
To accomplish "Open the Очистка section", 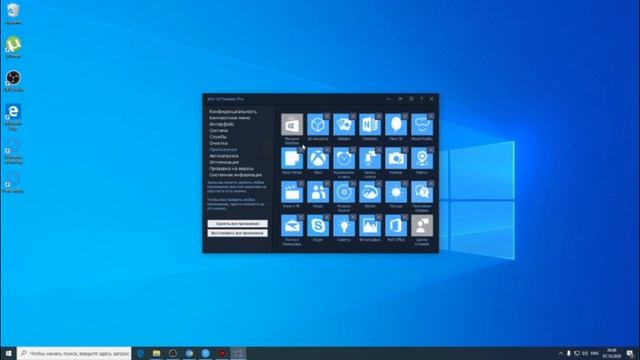I will coord(218,143).
